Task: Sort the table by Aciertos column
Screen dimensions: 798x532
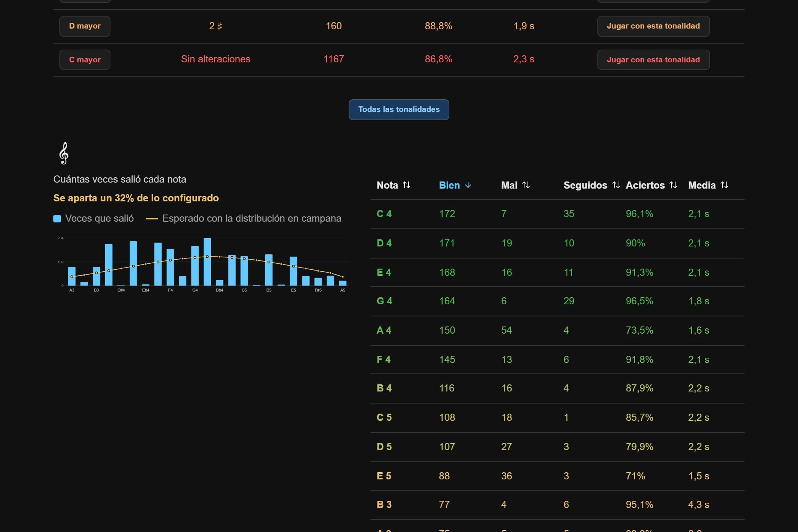Action: click(651, 185)
